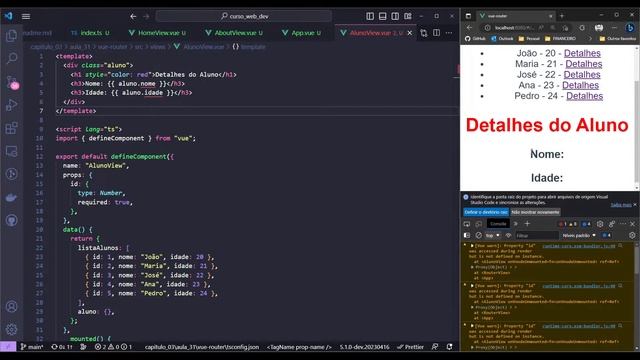
Task: Open DevTools settings gear icon
Action: pos(600,224)
